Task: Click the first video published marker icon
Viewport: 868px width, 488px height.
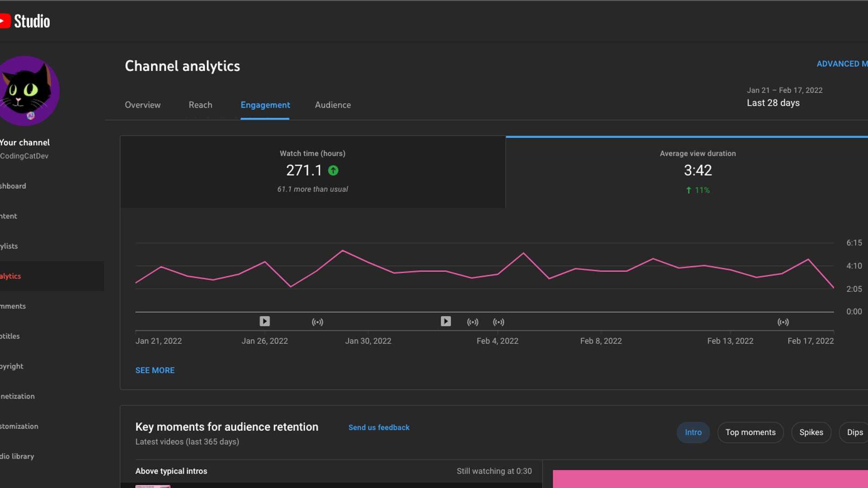Action: pyautogui.click(x=265, y=321)
